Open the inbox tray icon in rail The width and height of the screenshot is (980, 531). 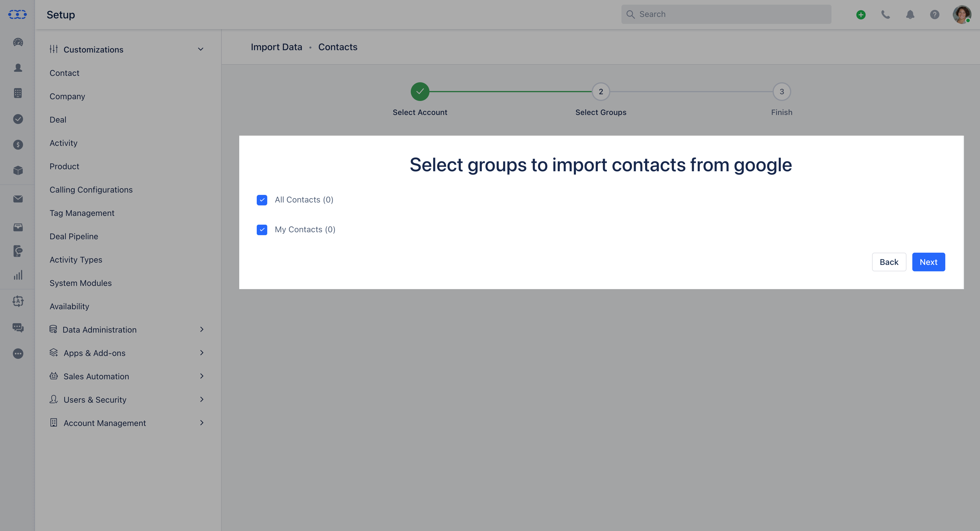(x=18, y=228)
